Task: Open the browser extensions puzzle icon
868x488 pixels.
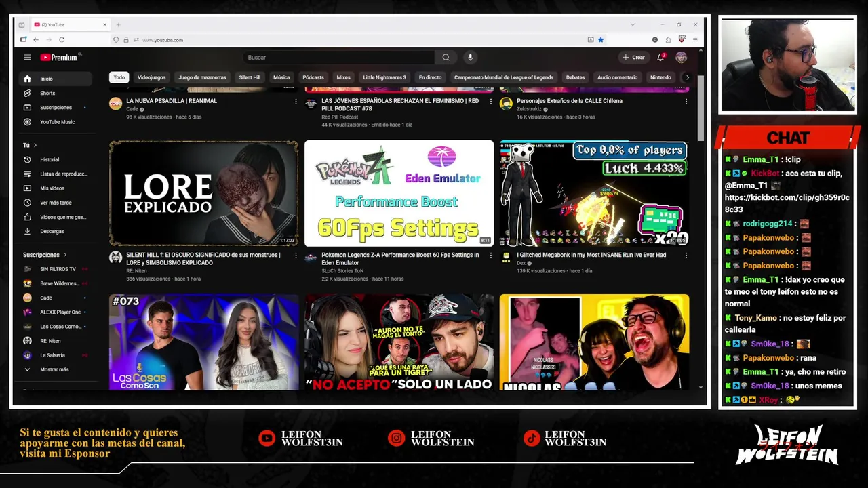Action: (x=668, y=40)
